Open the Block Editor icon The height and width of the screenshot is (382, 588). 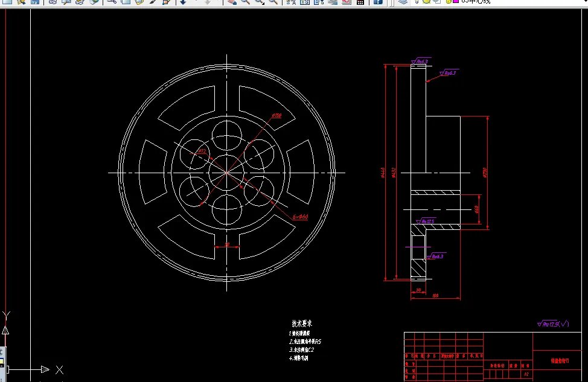click(167, 1)
